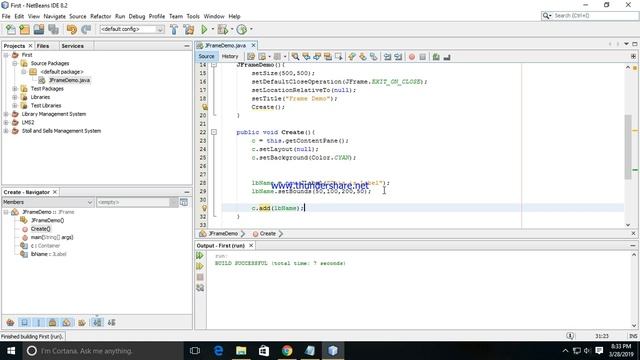Screen dimensions: 640x360
Task: Click the Uncomment editor toolbar icon
Action: point(447,57)
